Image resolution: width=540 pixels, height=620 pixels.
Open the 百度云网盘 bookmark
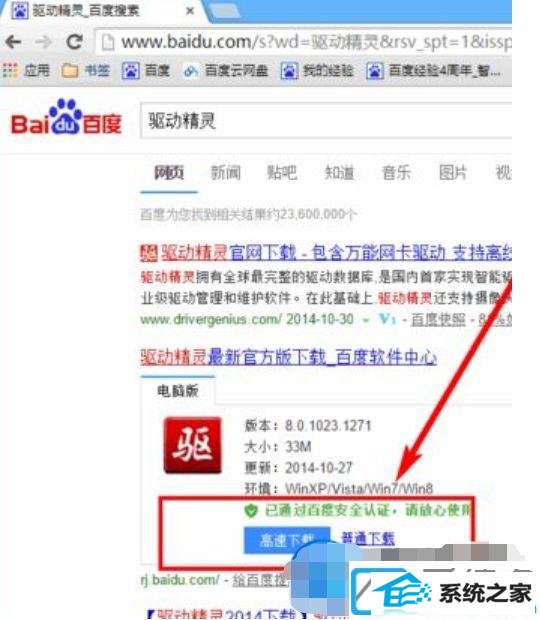(x=226, y=71)
